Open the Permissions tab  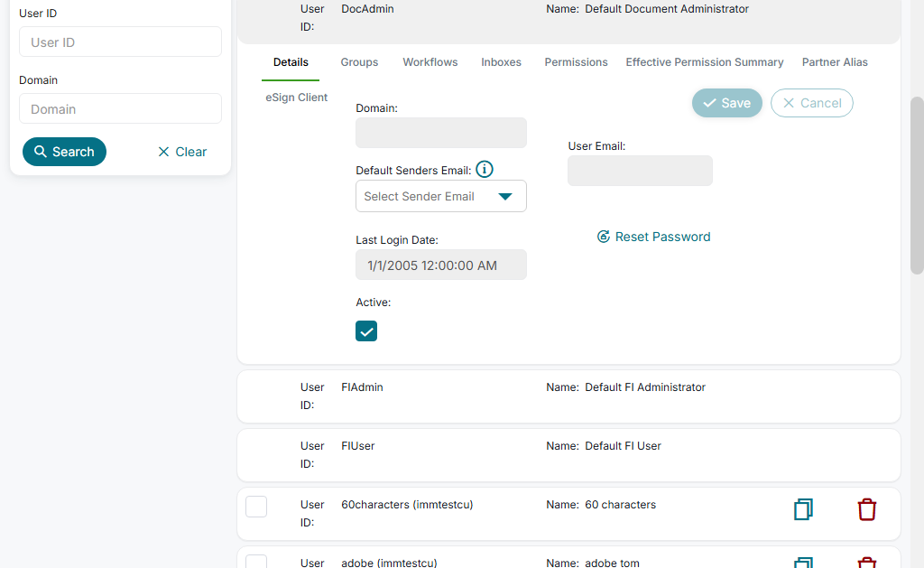pos(576,62)
